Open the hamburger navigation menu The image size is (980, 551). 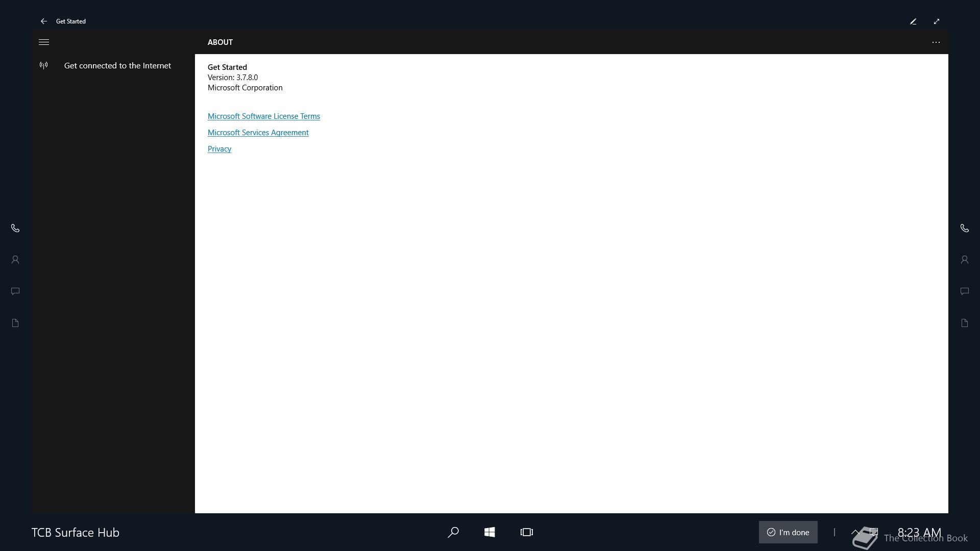point(44,42)
